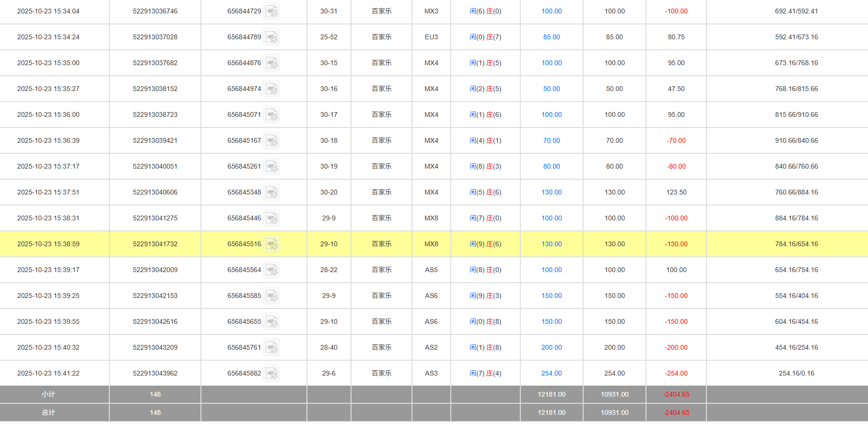The height and width of the screenshot is (434, 868).
Task: Click video icon beside 656845585
Action: [x=271, y=296]
